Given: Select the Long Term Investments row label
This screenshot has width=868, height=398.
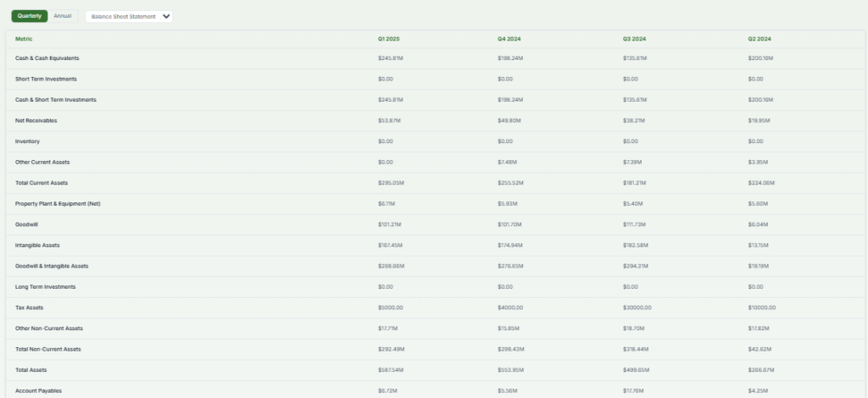Looking at the screenshot, I should point(46,287).
